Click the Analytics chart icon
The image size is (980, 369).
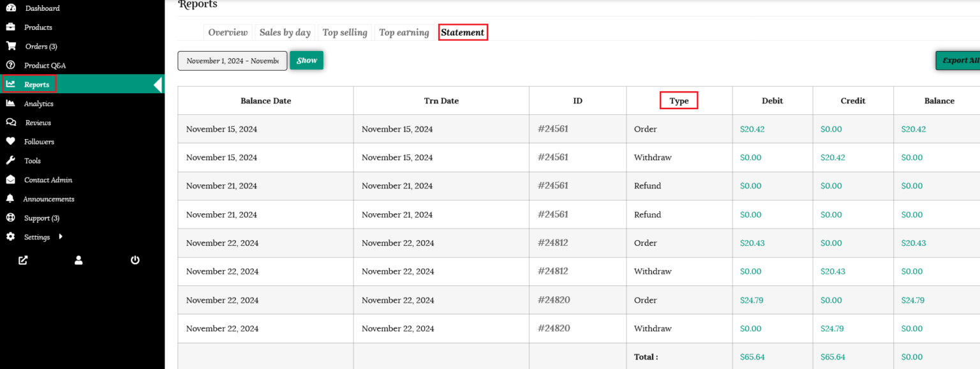[10, 103]
